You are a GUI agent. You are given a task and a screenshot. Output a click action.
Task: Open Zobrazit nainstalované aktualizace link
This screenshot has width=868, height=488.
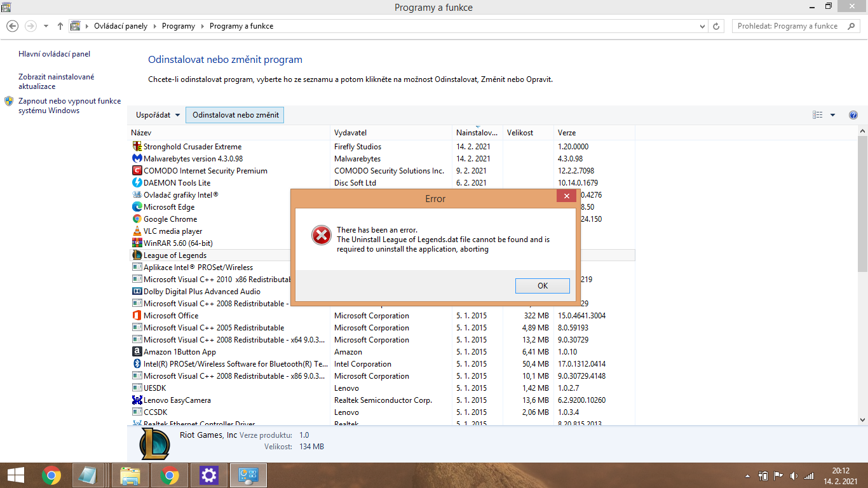tap(56, 81)
